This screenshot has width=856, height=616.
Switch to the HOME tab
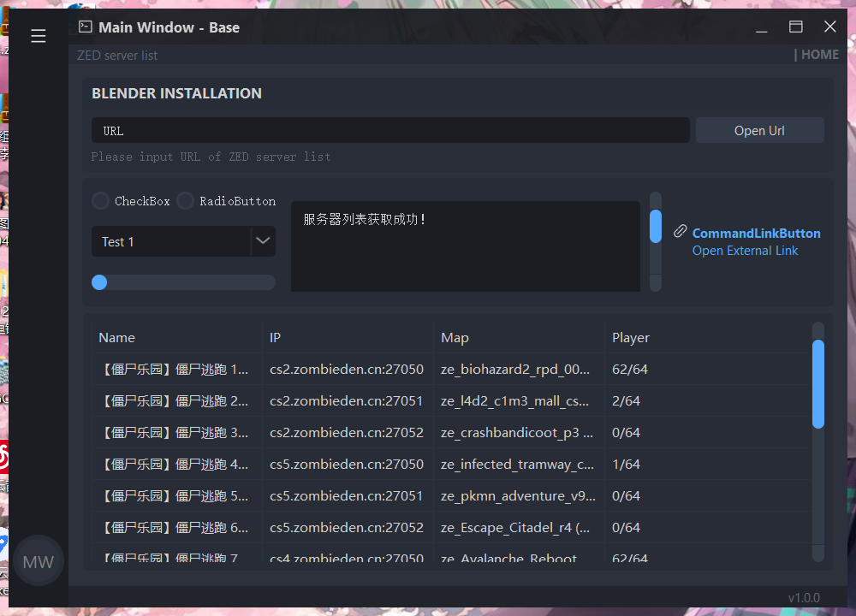click(x=818, y=54)
